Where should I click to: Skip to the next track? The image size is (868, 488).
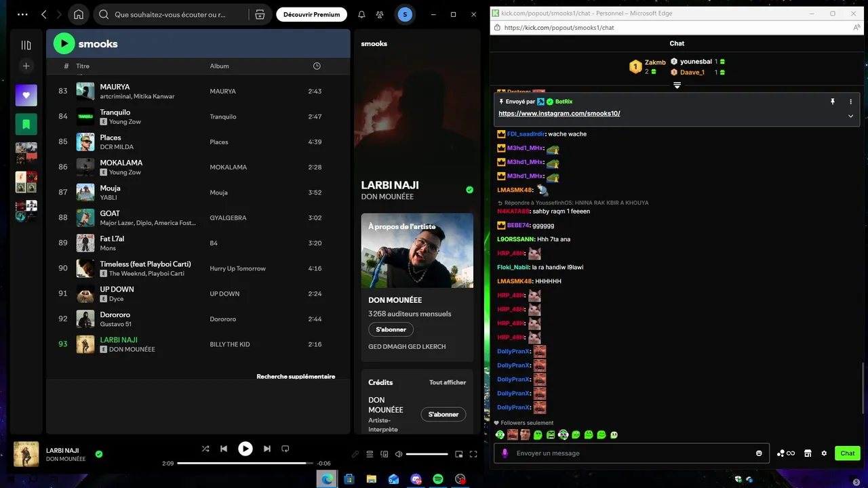(267, 449)
